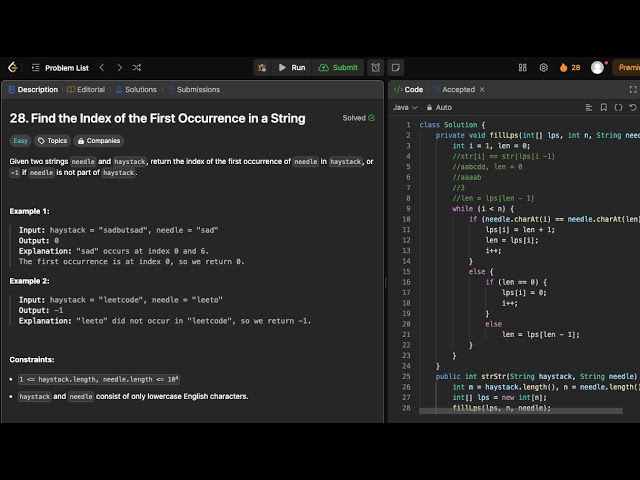This screenshot has width=640, height=480.
Task: Click the streak fire icon showing 28
Action: [x=570, y=68]
